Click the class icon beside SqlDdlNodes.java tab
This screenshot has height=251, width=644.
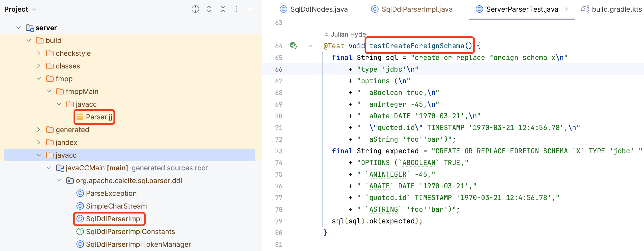(x=283, y=9)
